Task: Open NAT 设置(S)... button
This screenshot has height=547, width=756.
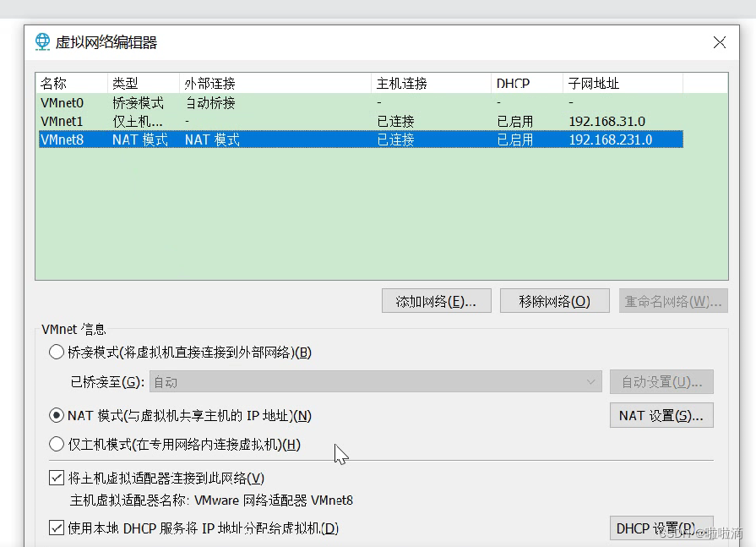Action: coord(661,415)
